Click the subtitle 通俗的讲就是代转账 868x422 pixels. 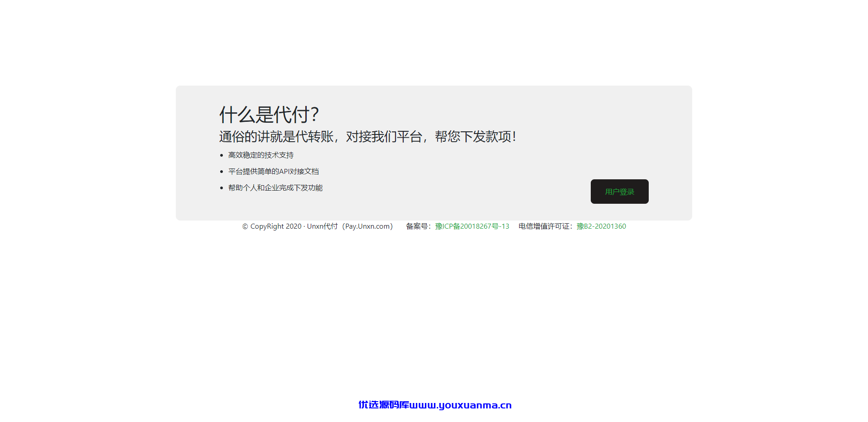click(277, 137)
